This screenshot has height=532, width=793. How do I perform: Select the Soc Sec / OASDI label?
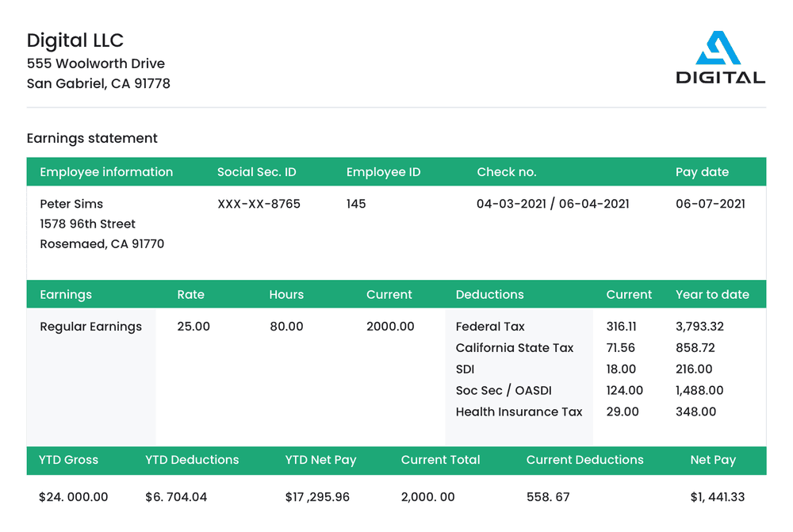click(x=503, y=391)
